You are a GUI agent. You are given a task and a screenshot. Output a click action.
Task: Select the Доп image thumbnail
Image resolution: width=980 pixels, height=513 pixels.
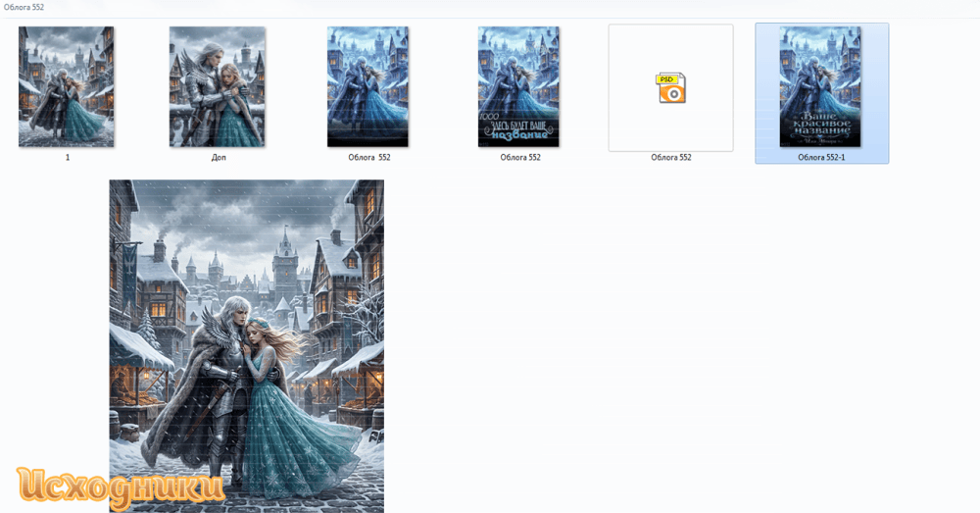pos(217,86)
